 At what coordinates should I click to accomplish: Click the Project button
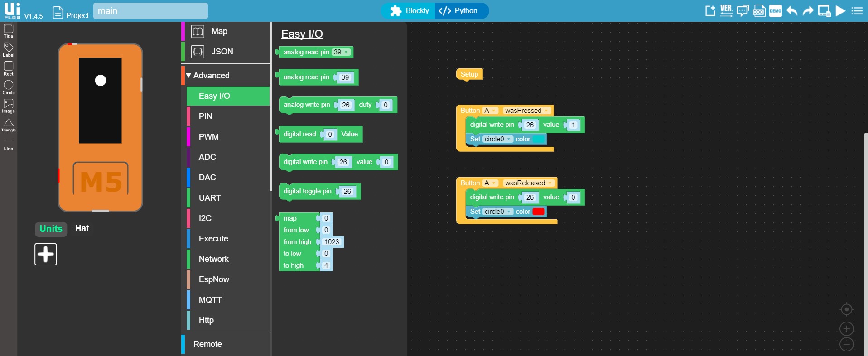coord(71,13)
